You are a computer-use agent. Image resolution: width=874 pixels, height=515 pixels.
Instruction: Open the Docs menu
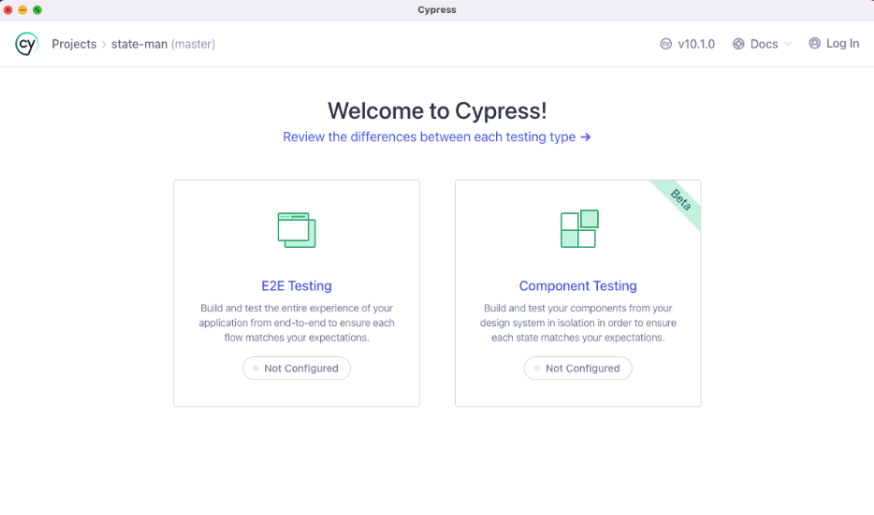[764, 44]
